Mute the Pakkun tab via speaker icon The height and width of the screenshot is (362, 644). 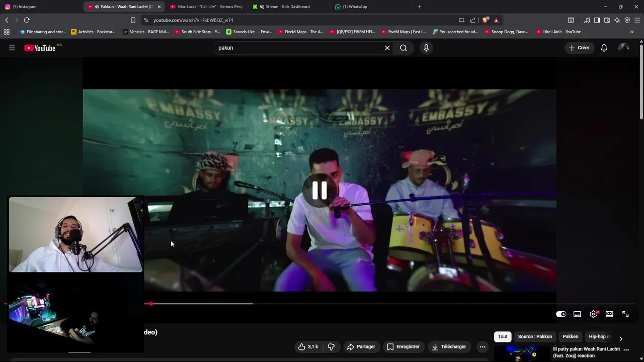[x=96, y=7]
